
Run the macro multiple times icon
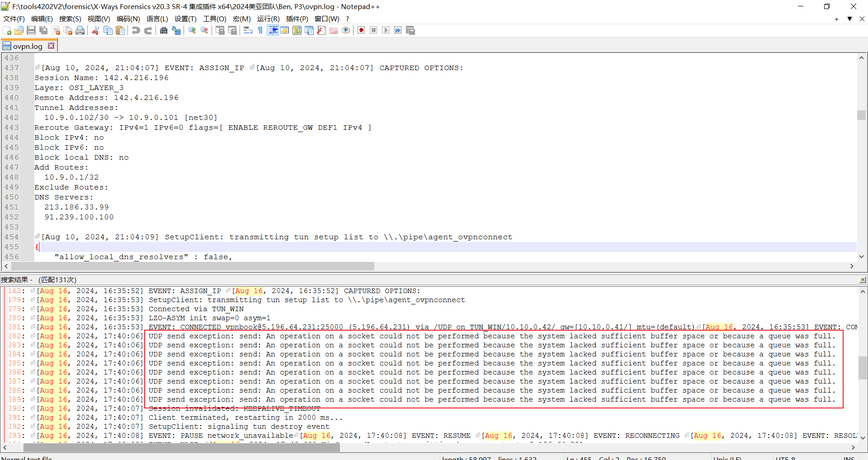(x=398, y=30)
